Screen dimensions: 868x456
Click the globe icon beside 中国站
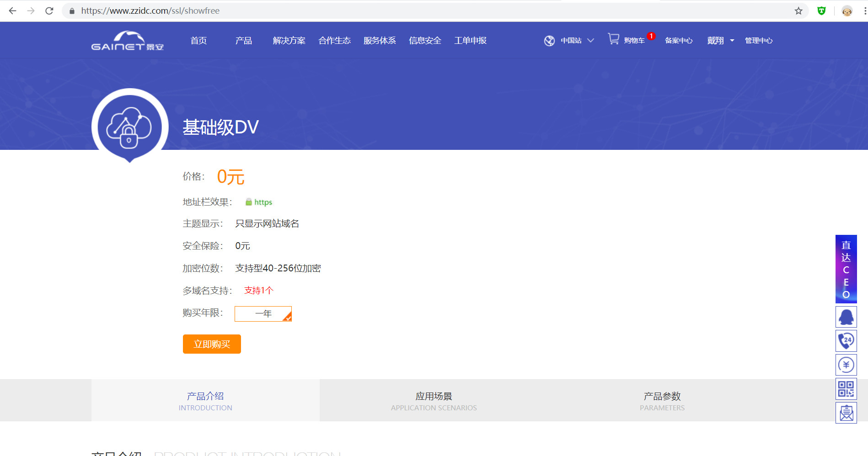click(549, 41)
